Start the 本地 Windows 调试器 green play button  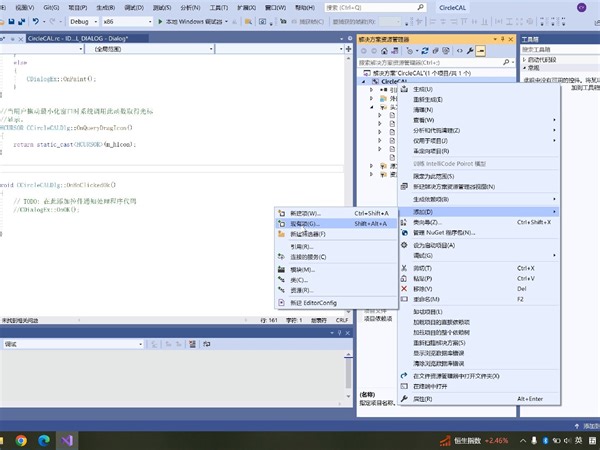pos(160,22)
